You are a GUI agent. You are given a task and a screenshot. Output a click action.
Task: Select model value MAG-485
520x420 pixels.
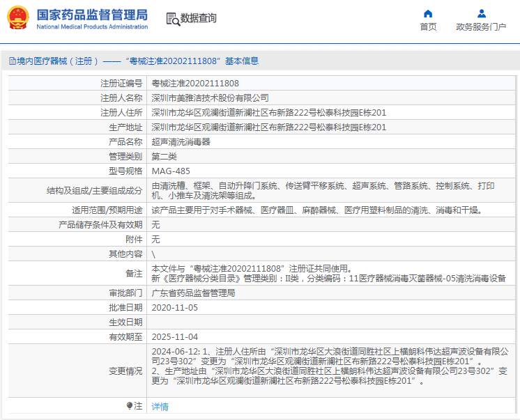(171, 171)
